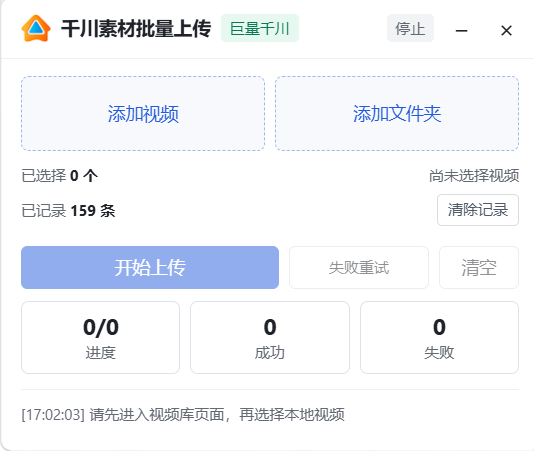Close the upload tool window
The height and width of the screenshot is (451, 534).
coord(506,31)
